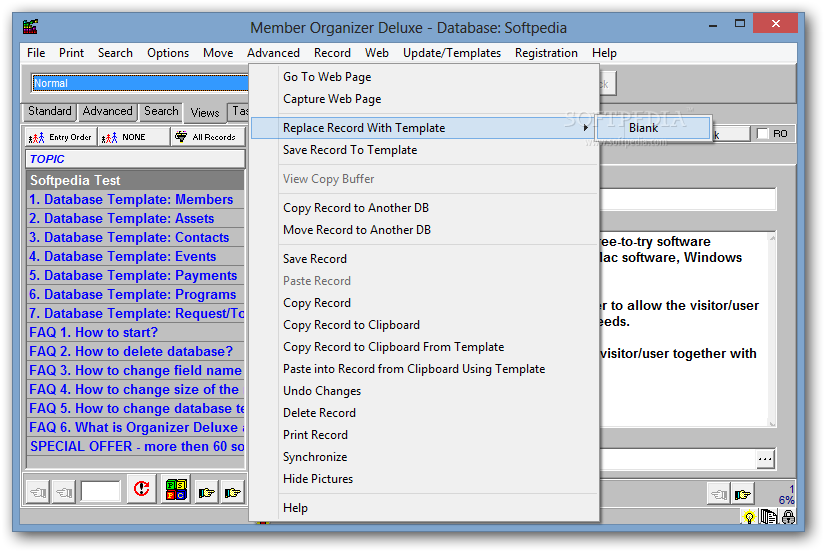Choose Move Record to Another DB
This screenshot has width=825, height=552.
tap(425, 230)
